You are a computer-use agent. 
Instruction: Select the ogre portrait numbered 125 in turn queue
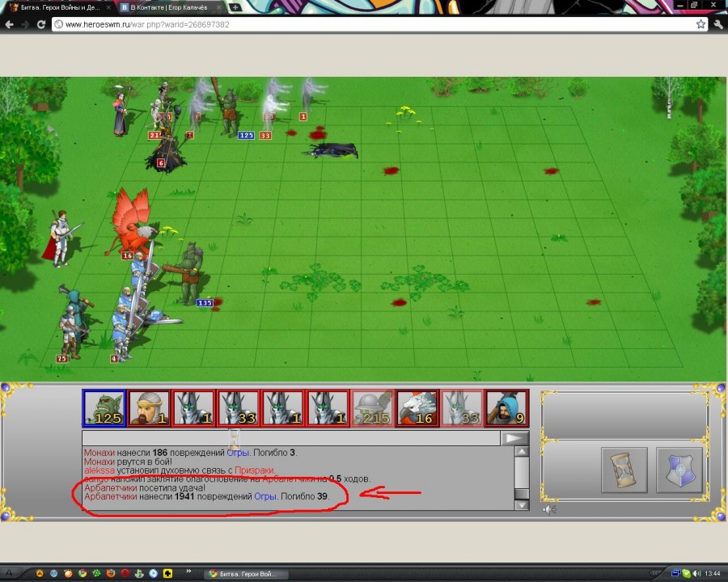coord(104,408)
